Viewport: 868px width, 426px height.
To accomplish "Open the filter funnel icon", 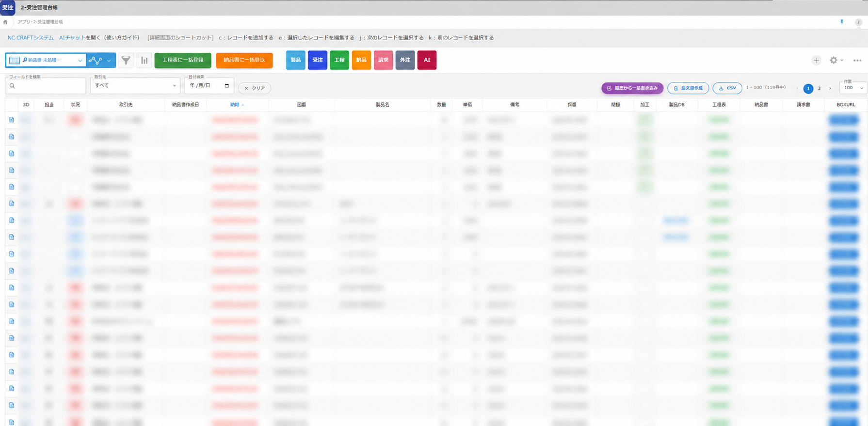I will pyautogui.click(x=126, y=60).
